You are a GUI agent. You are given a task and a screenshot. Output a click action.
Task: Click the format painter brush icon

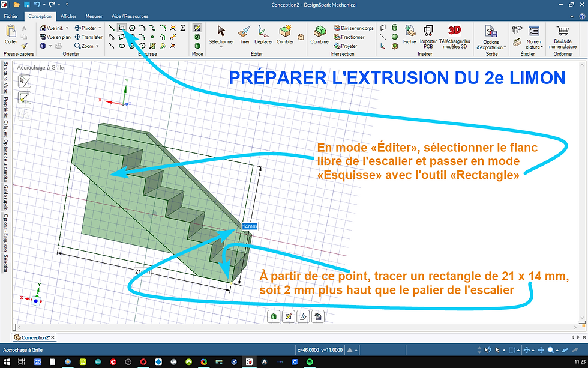(x=24, y=46)
